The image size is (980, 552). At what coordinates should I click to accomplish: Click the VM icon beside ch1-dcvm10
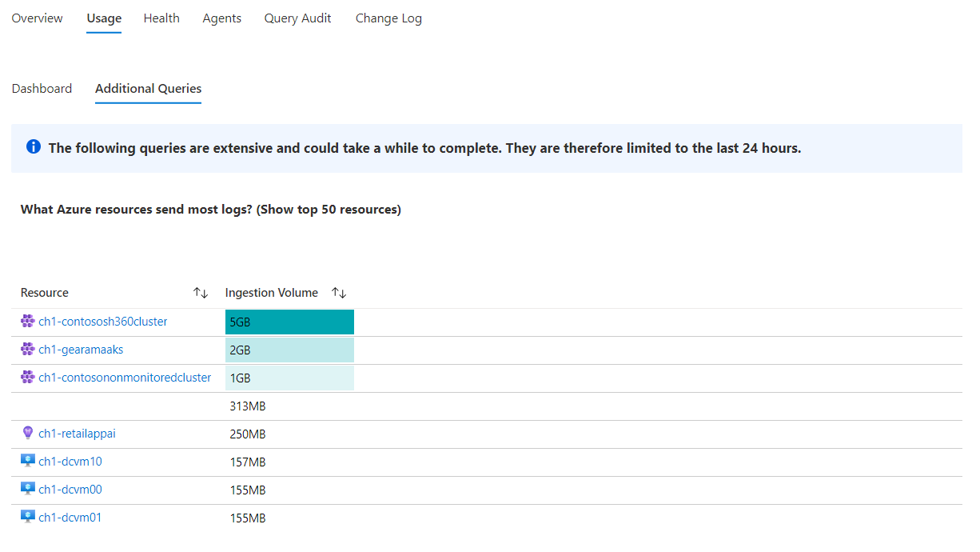[x=28, y=462]
